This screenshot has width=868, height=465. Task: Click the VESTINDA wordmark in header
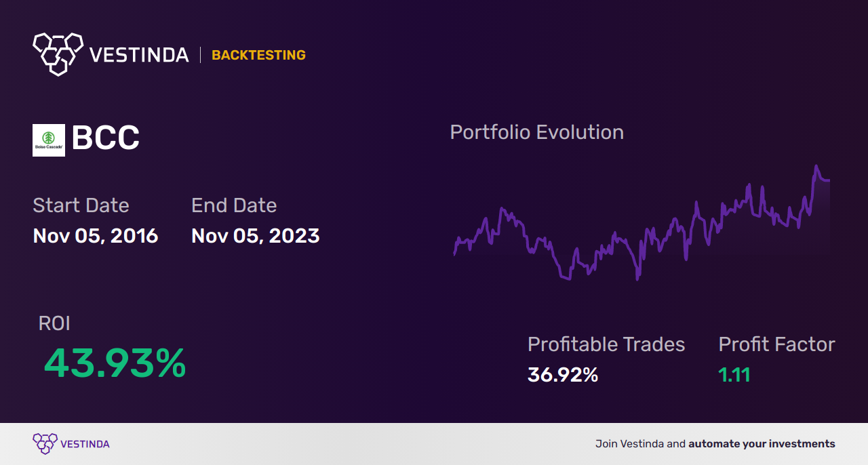pos(139,55)
